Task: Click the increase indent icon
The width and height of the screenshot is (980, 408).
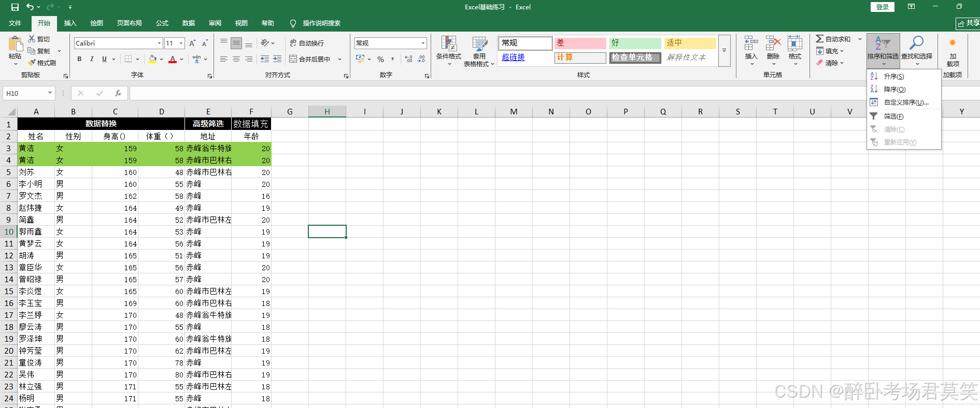Action: [277, 59]
